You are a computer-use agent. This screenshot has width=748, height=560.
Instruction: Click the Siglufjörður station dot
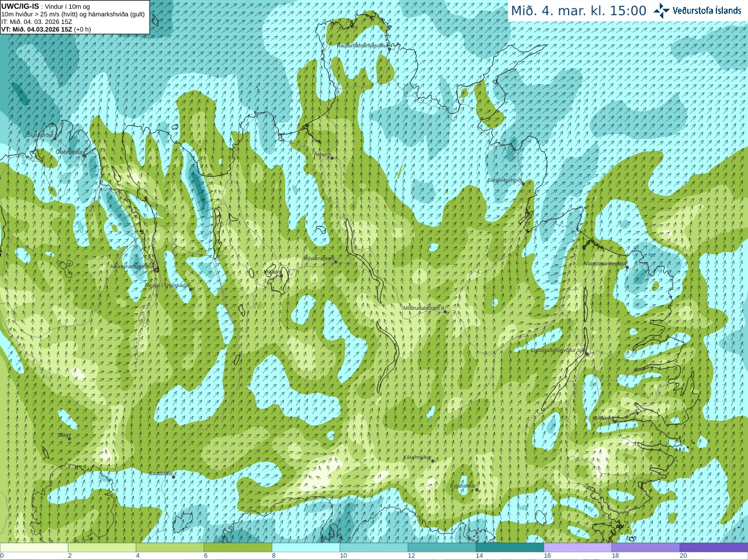coord(55,139)
